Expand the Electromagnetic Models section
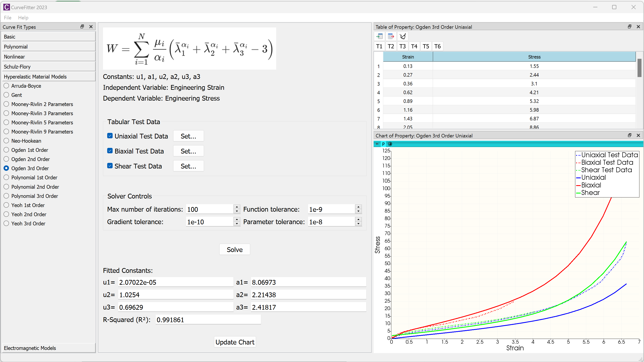This screenshot has height=362, width=644. coord(49,348)
